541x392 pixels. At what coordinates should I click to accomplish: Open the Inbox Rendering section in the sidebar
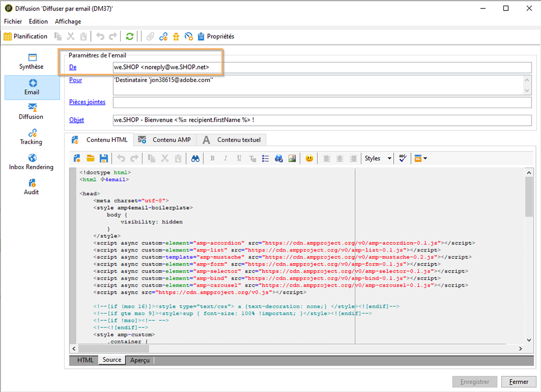[31, 162]
